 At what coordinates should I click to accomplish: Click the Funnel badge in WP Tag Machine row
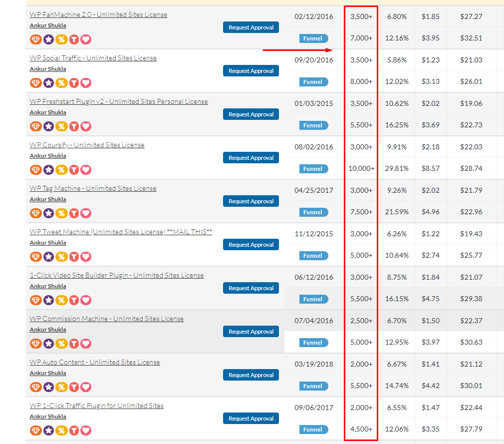click(x=313, y=212)
